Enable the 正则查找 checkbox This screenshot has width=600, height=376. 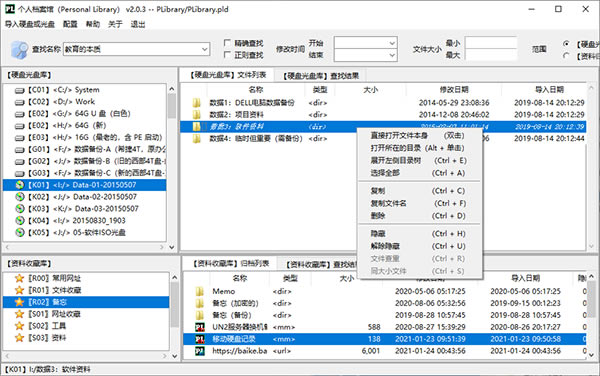pos(227,55)
